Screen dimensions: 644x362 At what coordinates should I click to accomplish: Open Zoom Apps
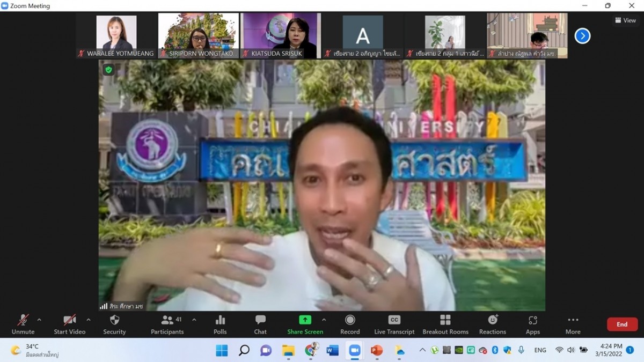click(533, 324)
